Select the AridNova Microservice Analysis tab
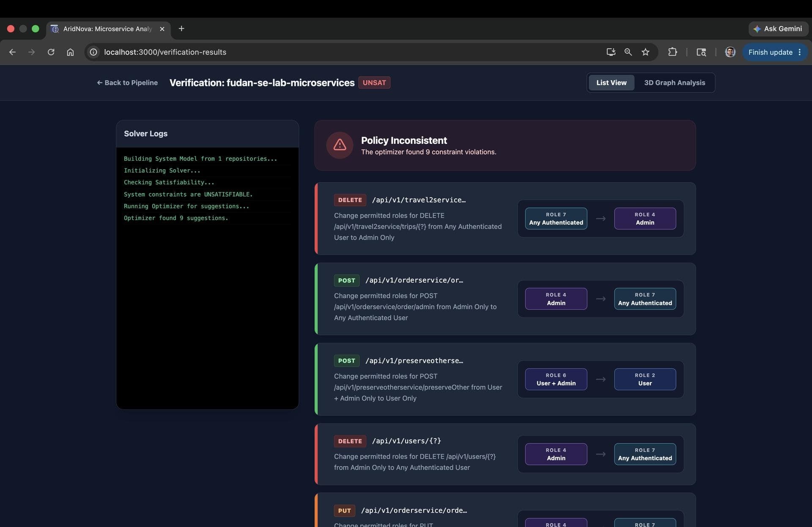 tap(108, 29)
